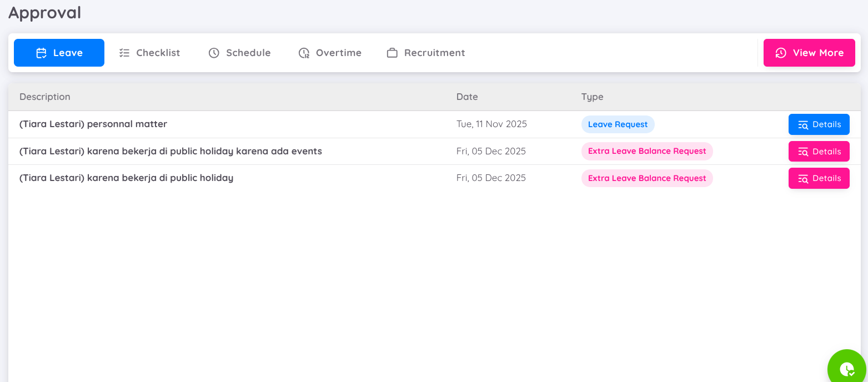Click the Description column header
Viewport: 868px width, 382px height.
[45, 97]
